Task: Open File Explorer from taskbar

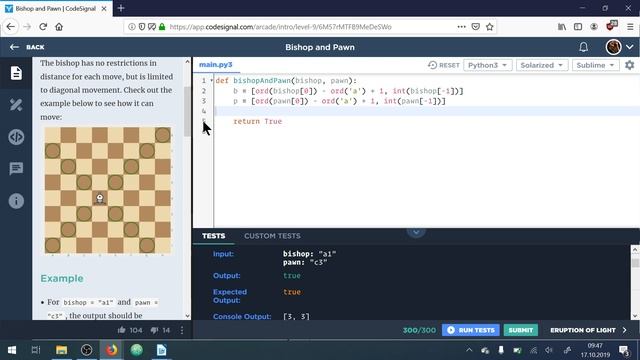Action: (x=62, y=350)
